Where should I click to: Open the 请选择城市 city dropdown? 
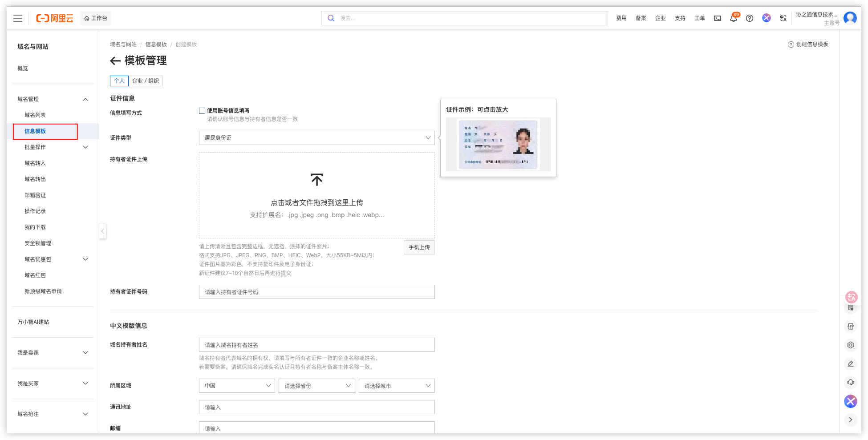(x=396, y=386)
